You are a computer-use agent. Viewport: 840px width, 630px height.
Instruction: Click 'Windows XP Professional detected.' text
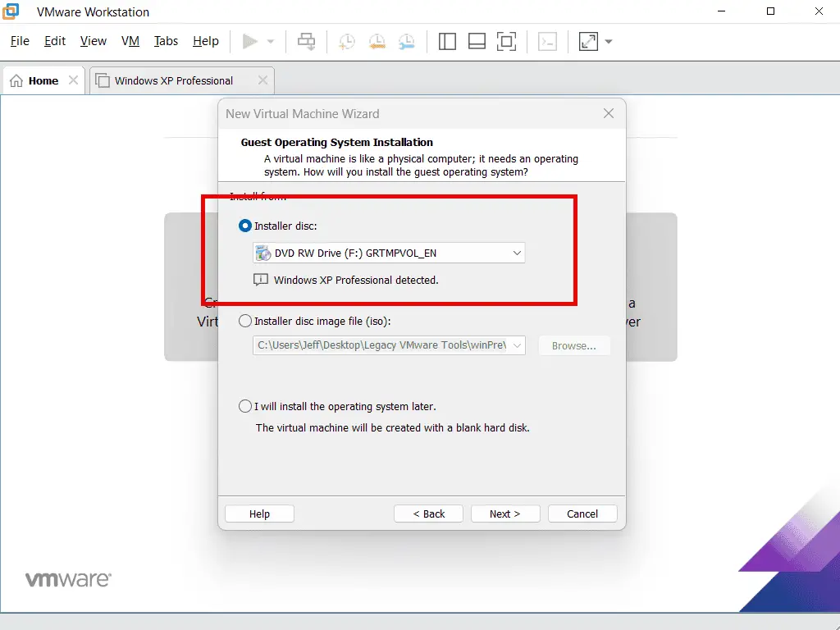point(356,281)
